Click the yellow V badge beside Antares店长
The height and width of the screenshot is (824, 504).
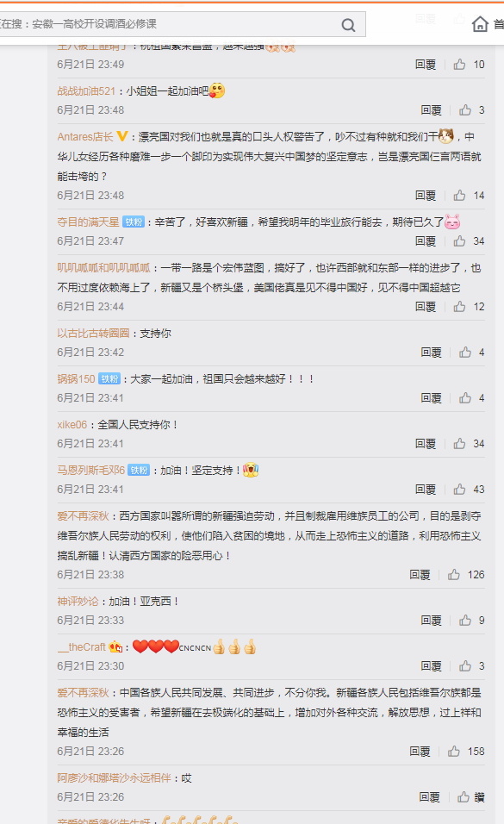[x=122, y=137]
